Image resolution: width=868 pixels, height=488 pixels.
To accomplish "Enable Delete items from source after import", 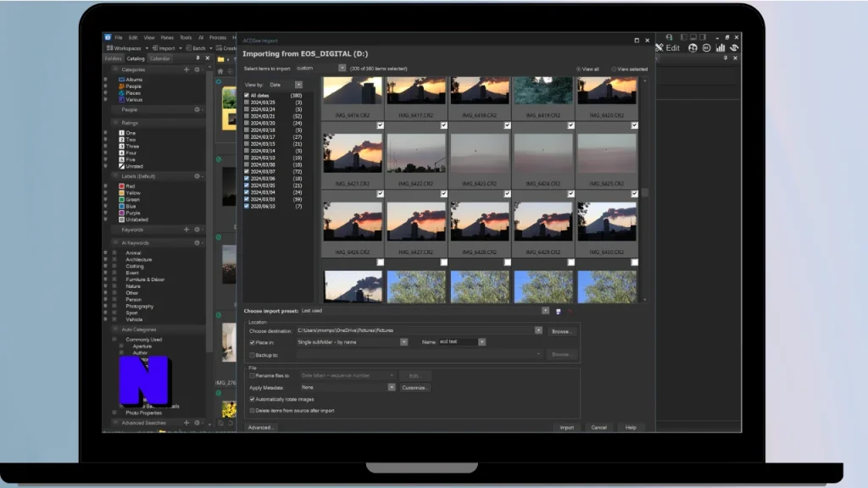I will tap(252, 411).
